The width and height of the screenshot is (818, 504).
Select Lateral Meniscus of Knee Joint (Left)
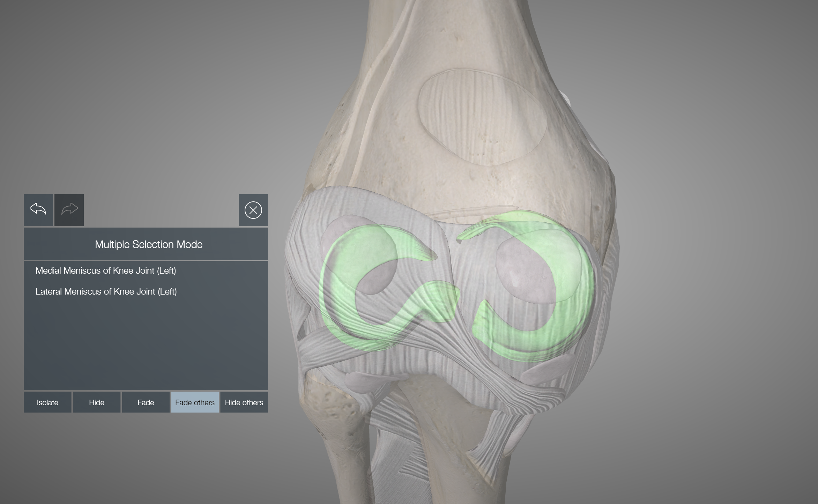point(106,291)
